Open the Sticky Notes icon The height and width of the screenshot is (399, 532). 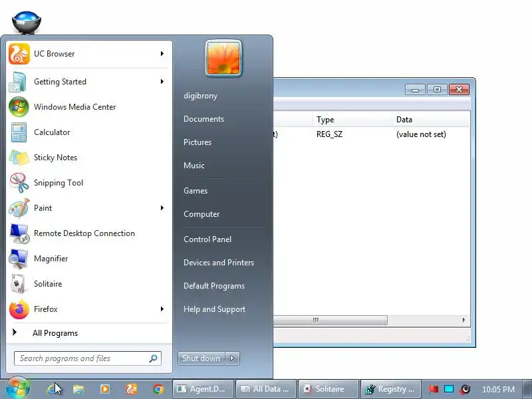click(x=19, y=158)
